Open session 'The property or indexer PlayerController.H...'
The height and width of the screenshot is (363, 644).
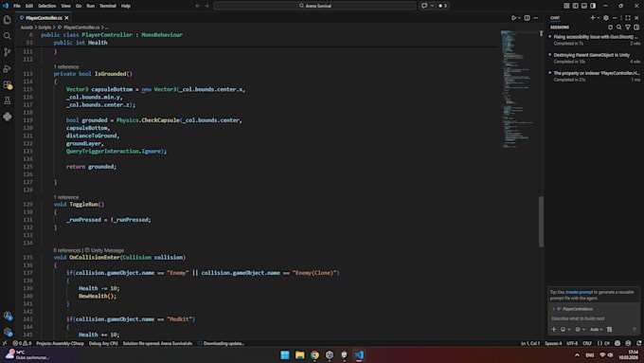[594, 76]
